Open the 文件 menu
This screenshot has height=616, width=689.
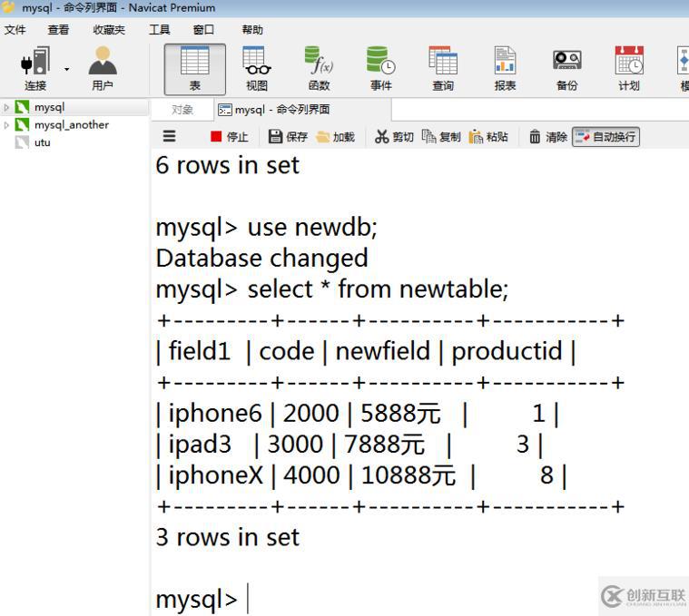pos(15,30)
